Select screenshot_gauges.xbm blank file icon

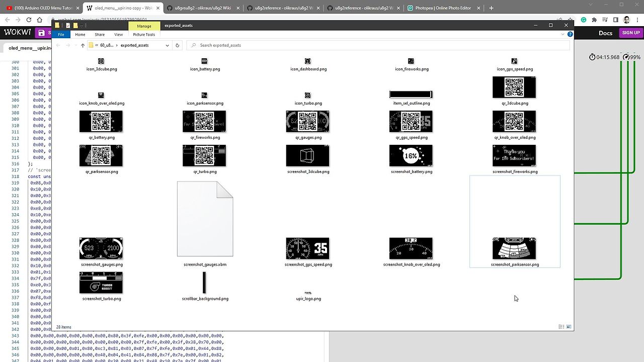(x=205, y=219)
